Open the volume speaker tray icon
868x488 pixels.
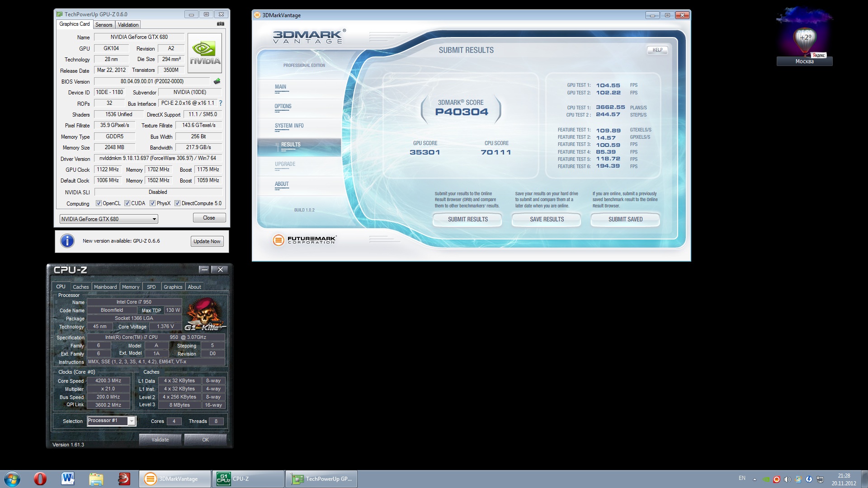[x=788, y=479]
